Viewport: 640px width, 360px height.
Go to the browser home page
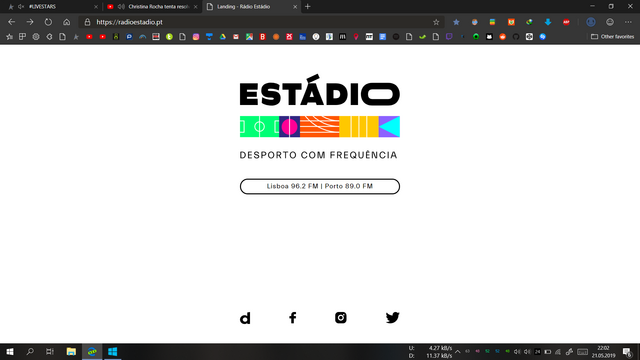67,22
